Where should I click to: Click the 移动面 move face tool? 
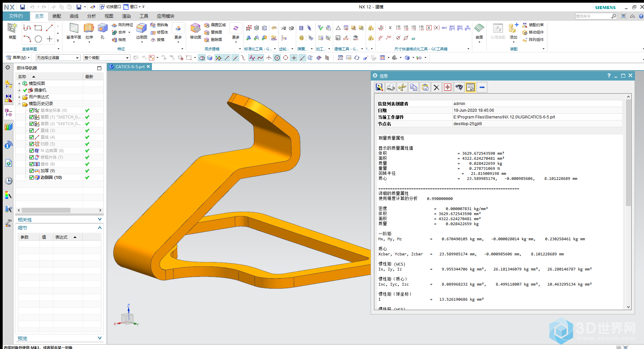point(196,31)
